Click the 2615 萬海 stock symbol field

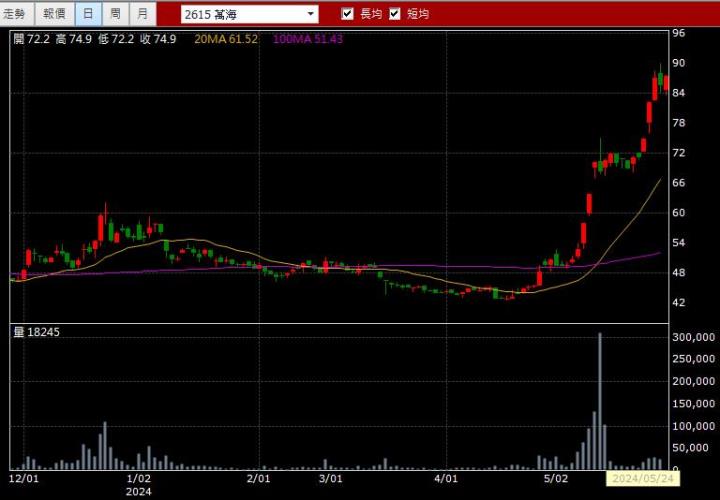click(x=242, y=15)
